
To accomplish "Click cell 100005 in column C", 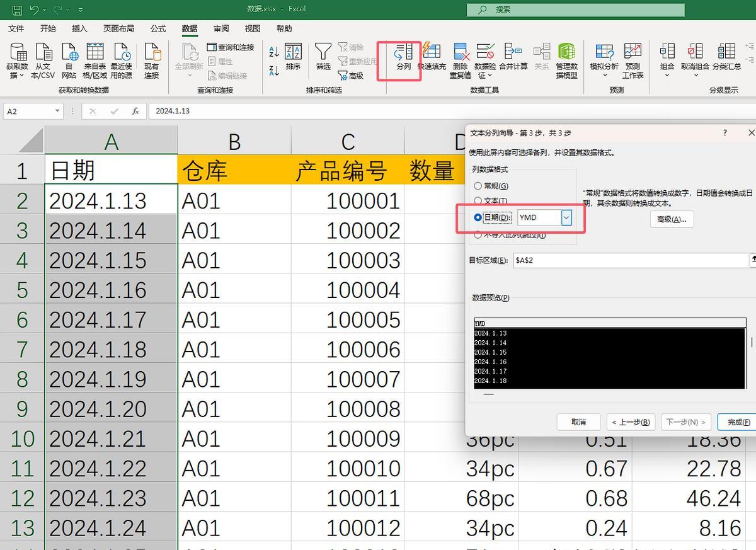I will (348, 320).
